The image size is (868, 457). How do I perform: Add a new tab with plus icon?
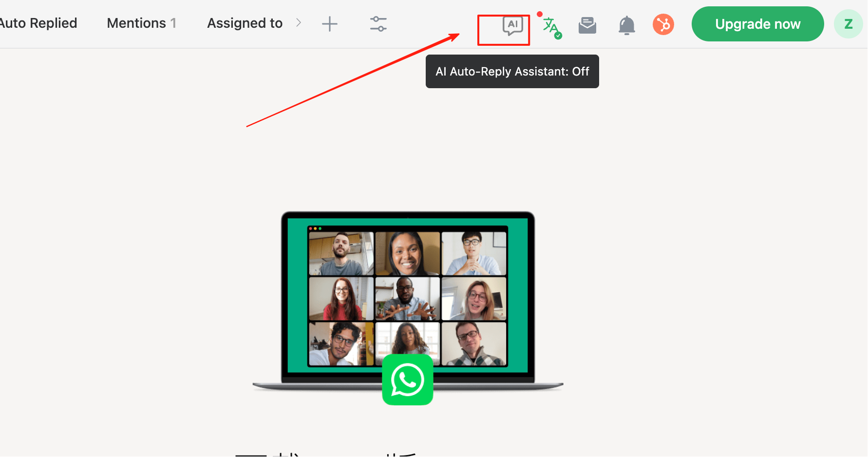click(330, 24)
